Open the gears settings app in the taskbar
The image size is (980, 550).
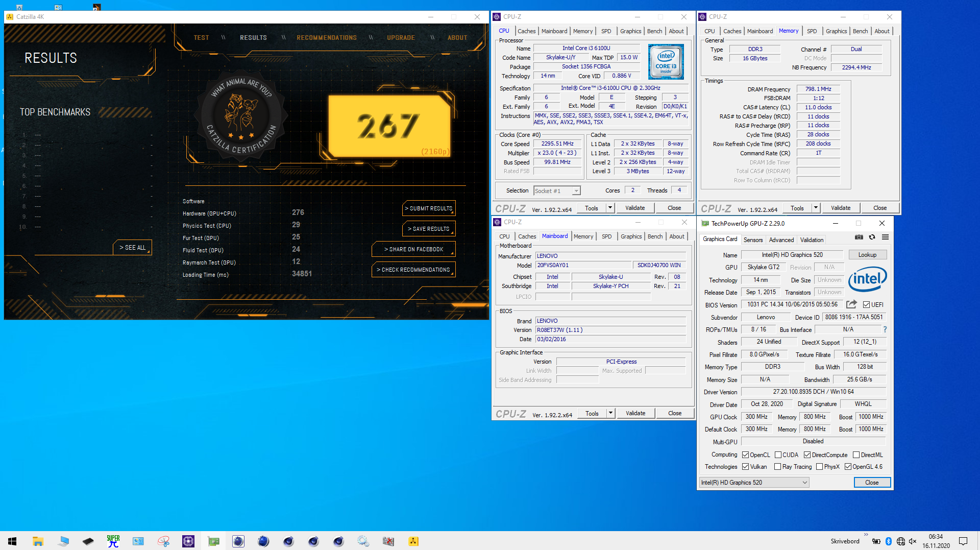[363, 541]
